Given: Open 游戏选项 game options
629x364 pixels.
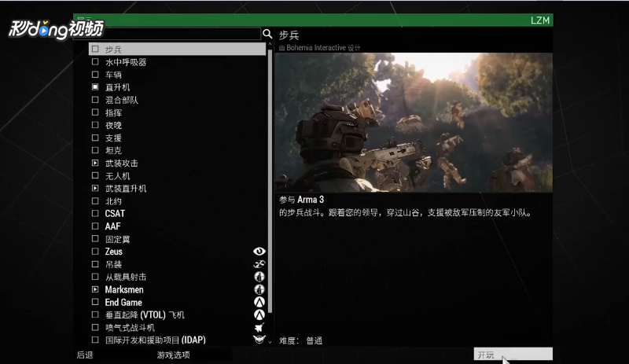Looking at the screenshot, I should pyautogui.click(x=173, y=355).
